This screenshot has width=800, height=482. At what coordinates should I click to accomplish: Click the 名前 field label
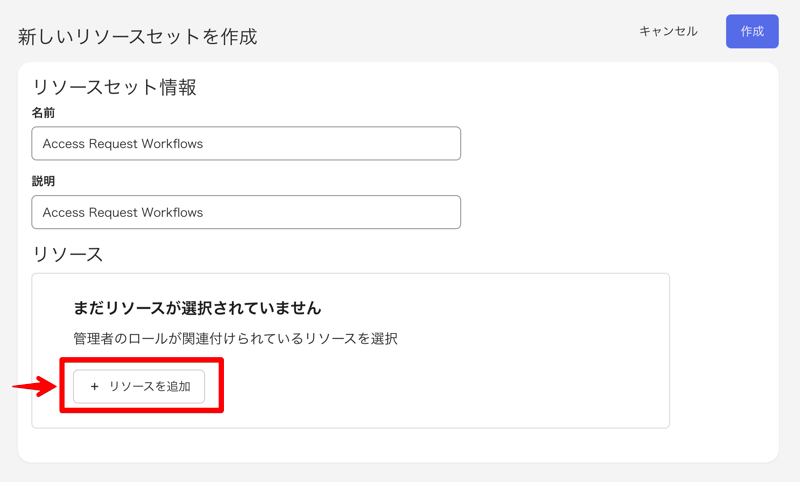43,113
